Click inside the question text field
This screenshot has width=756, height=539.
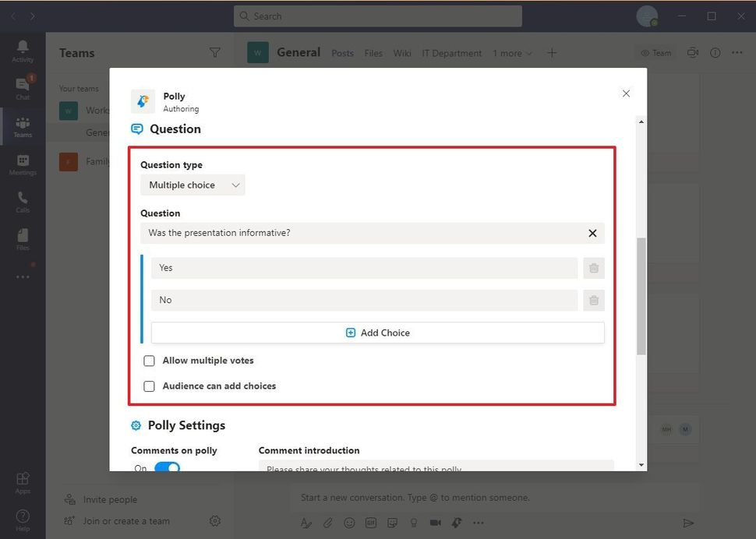tap(312, 233)
